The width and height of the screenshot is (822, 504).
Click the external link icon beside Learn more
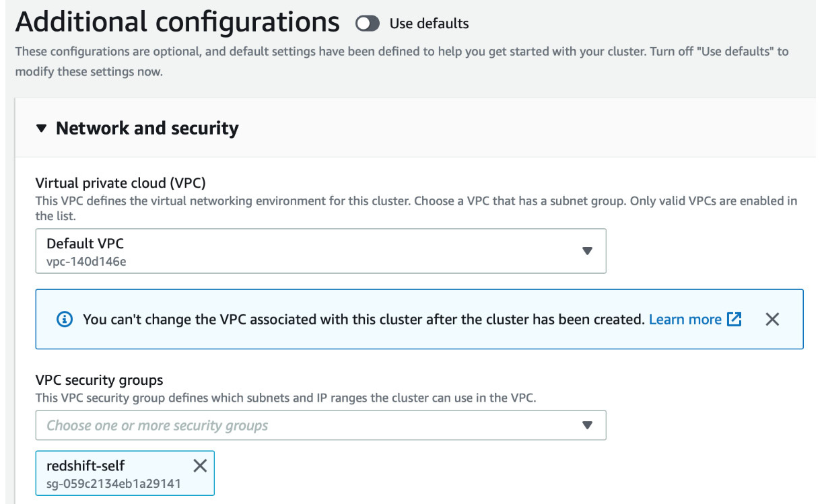(x=734, y=320)
